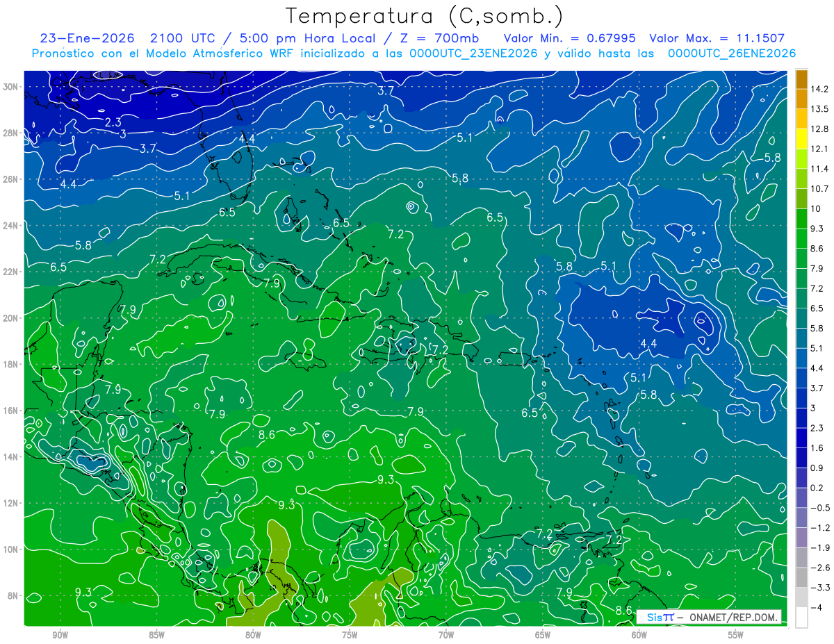Click longitude axis label '65W'

click(543, 635)
